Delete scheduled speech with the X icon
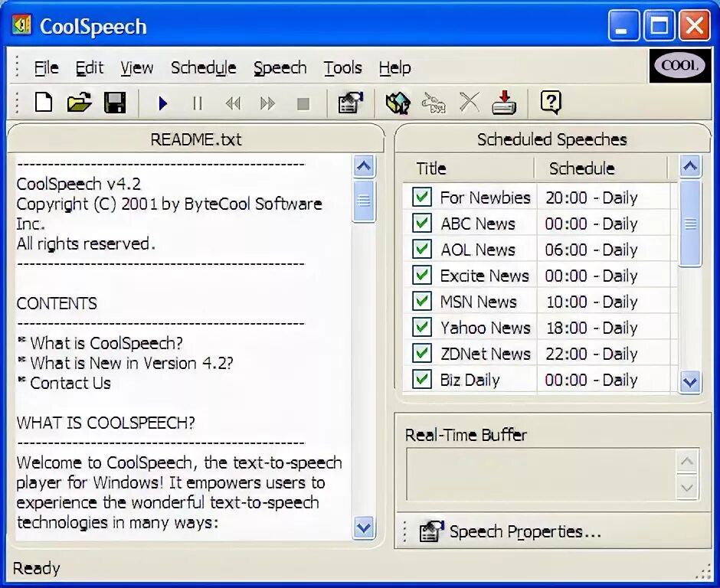This screenshot has width=720, height=588. tap(470, 102)
